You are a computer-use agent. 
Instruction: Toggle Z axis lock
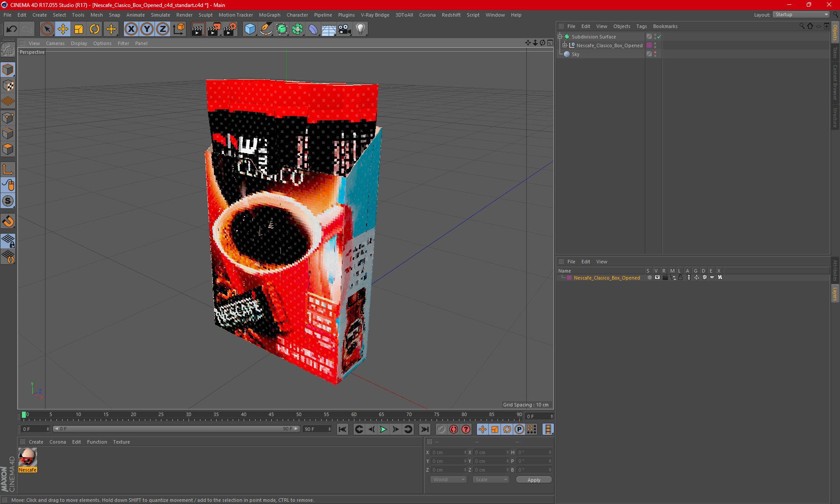(163, 29)
